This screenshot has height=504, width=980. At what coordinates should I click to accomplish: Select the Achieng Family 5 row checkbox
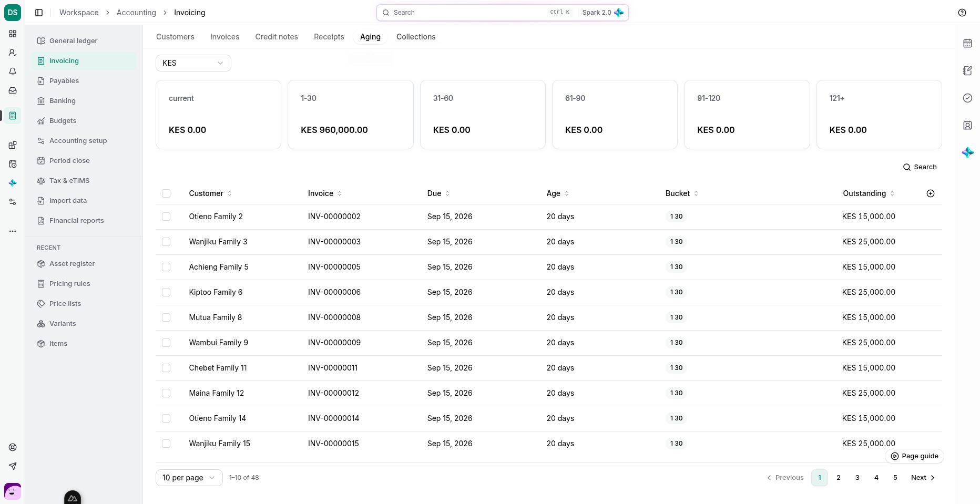pyautogui.click(x=166, y=267)
